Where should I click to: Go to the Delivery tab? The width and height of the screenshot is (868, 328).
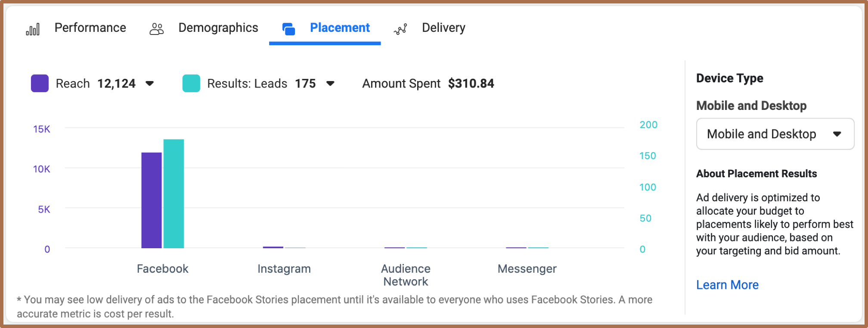coord(443,28)
